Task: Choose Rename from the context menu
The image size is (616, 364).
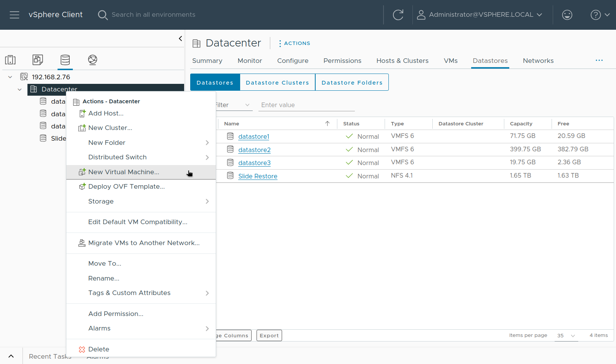Action: (x=141, y=278)
